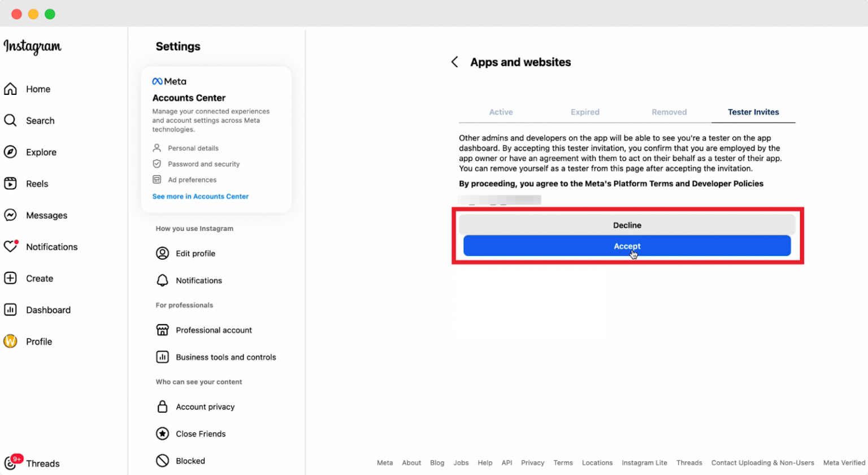Select the Expired tab
Image resolution: width=868 pixels, height=475 pixels.
(x=585, y=112)
